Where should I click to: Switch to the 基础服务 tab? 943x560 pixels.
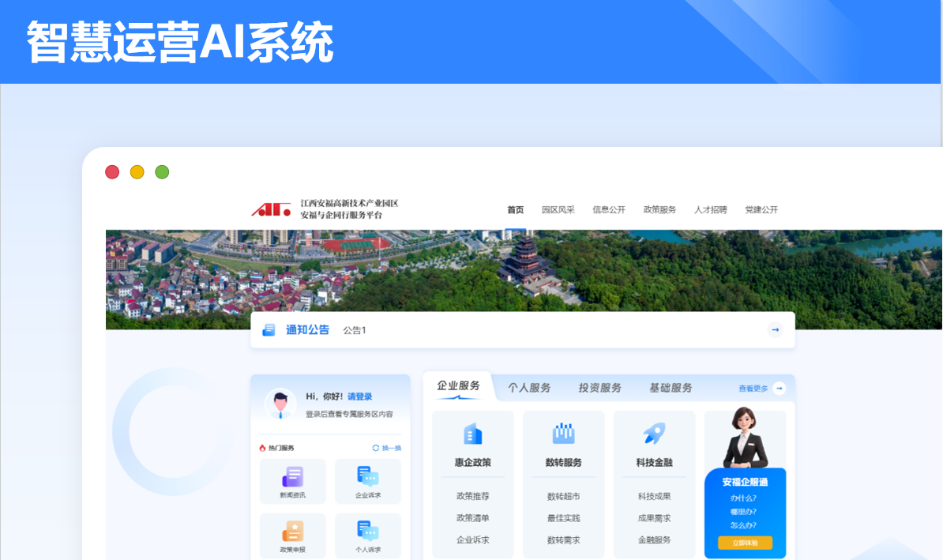(671, 388)
